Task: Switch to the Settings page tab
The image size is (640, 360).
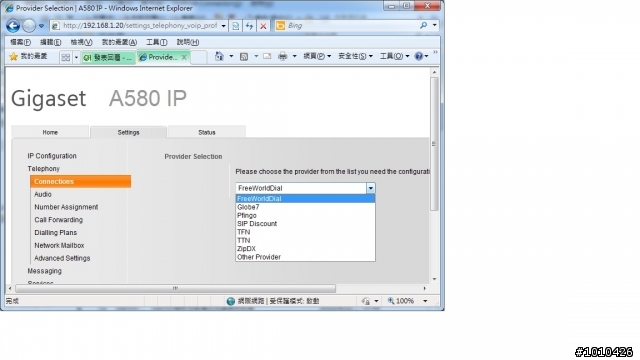Action: coord(129,132)
